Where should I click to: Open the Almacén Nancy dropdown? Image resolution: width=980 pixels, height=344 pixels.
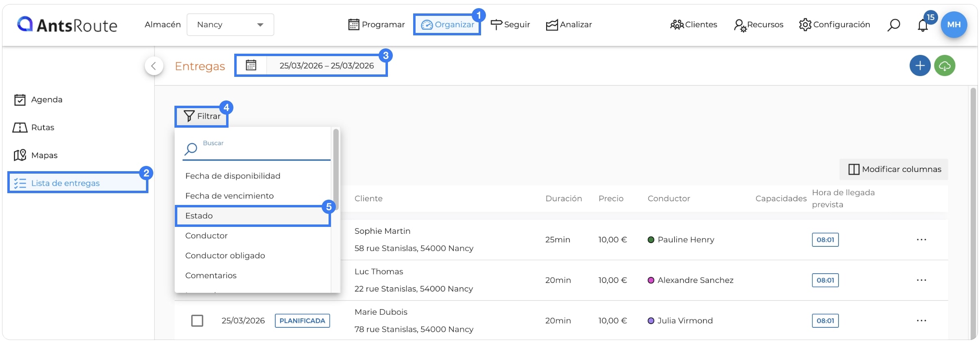point(230,24)
